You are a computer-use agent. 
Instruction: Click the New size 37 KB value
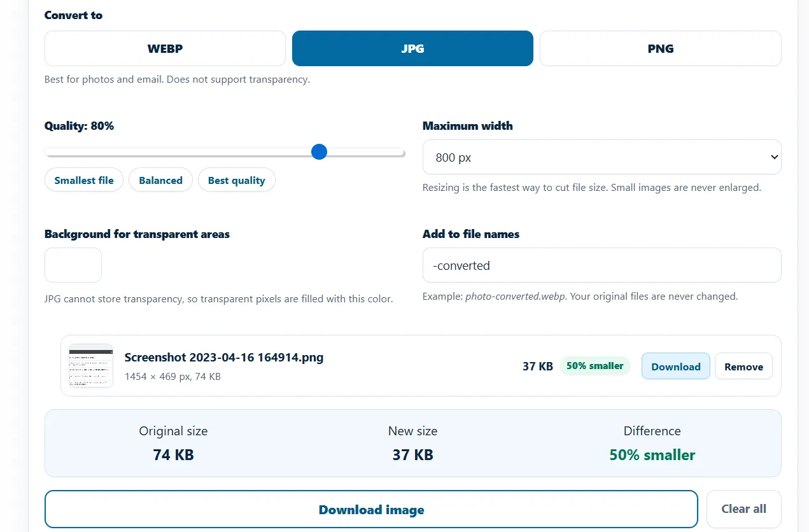coord(413,455)
